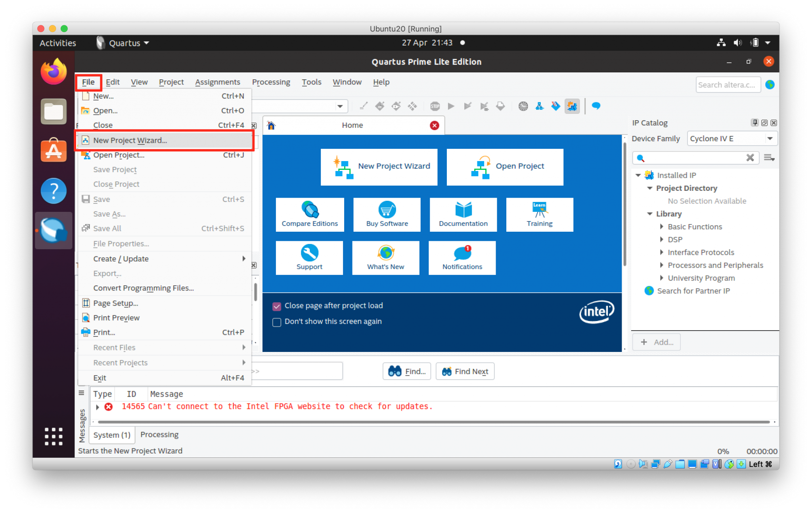Collapse the Library tree entry
This screenshot has width=812, height=513.
650,214
